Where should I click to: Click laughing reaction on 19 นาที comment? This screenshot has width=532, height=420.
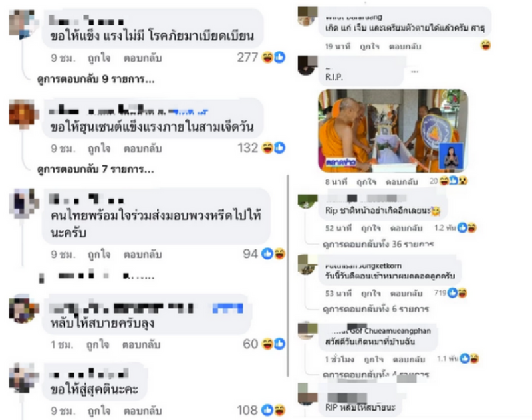coord(486,45)
